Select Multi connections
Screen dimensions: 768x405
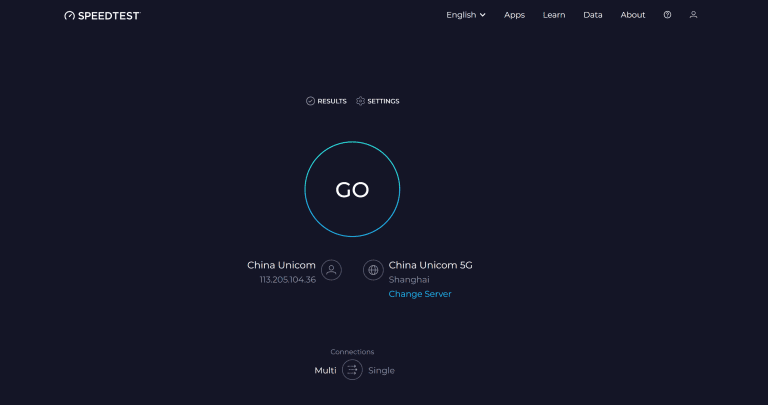[325, 370]
